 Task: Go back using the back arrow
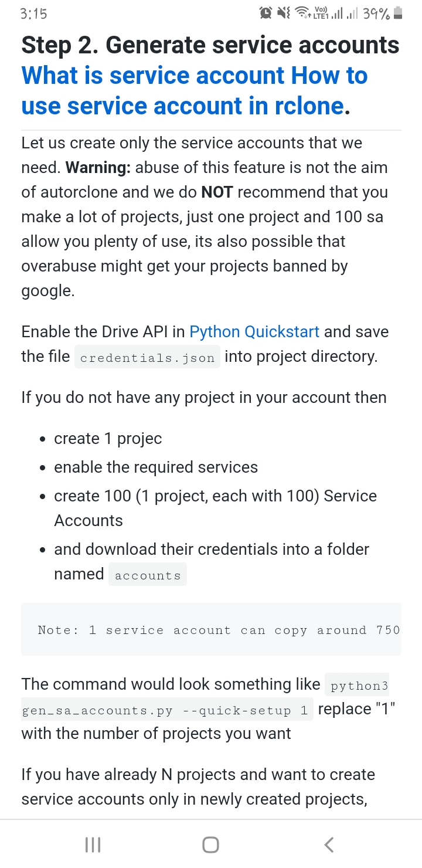[x=329, y=845]
